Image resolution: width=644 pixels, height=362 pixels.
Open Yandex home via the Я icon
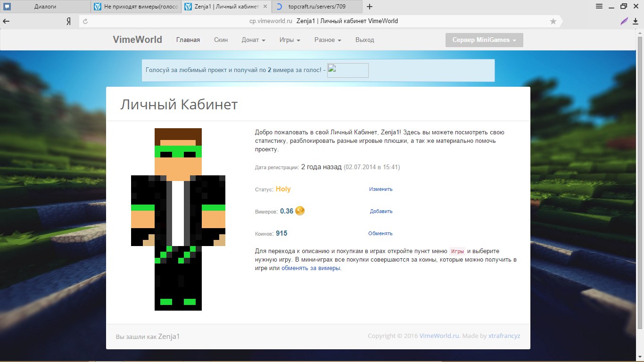coord(68,21)
